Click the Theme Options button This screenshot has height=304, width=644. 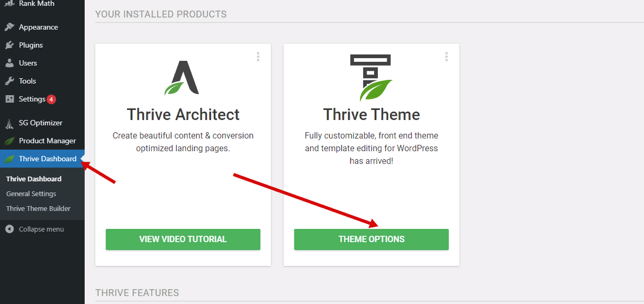tap(371, 239)
